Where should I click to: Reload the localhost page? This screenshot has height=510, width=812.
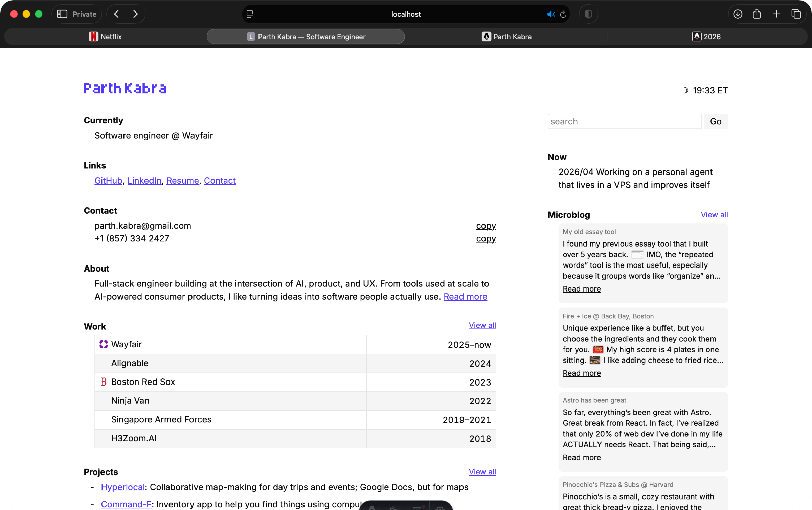(563, 14)
